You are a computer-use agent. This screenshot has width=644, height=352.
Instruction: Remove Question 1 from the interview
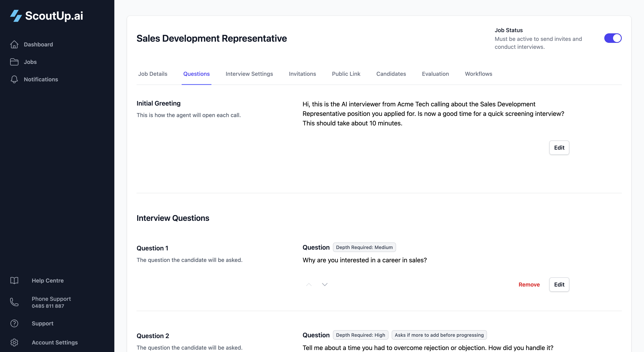pos(529,284)
